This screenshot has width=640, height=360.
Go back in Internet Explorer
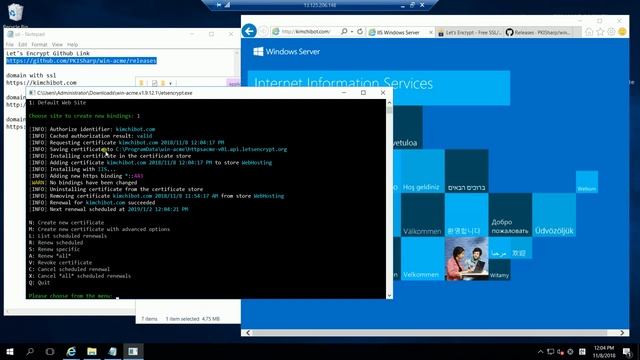pos(249,31)
